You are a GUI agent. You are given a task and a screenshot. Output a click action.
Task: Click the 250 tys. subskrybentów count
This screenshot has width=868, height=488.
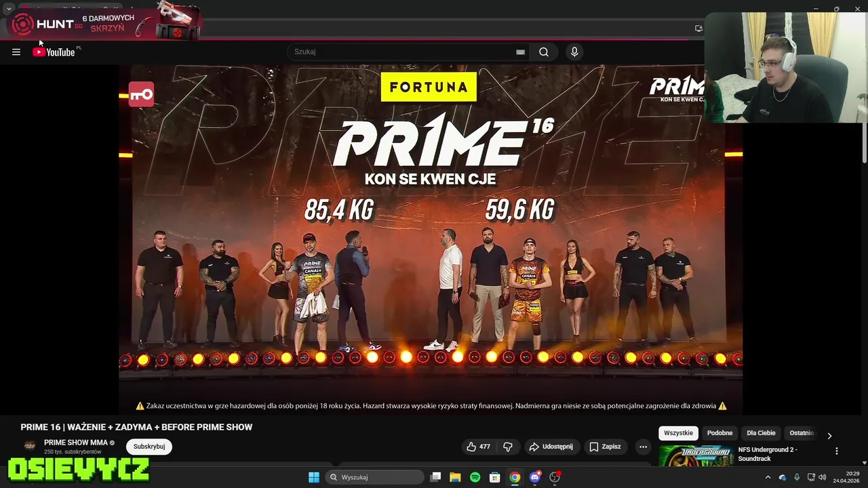click(73, 452)
